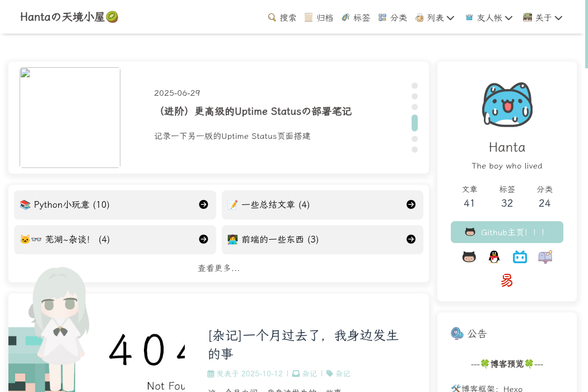Open the 归档 archive menu item
The height and width of the screenshot is (392, 588).
(x=319, y=18)
